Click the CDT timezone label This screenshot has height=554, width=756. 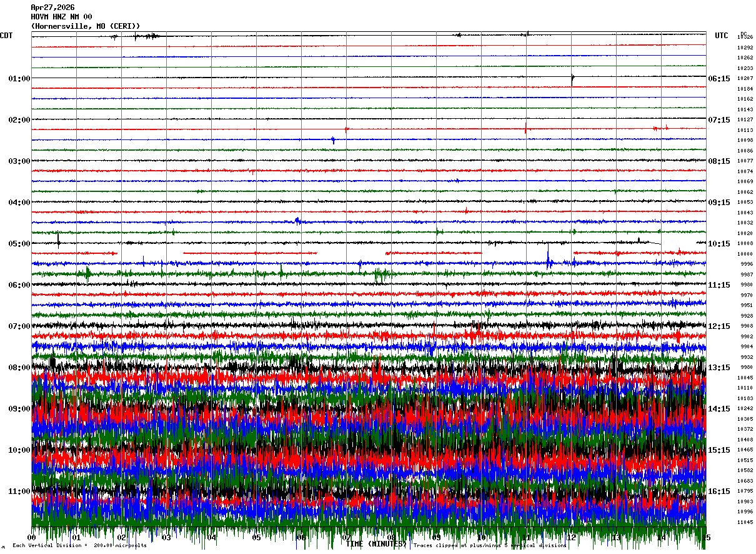(6, 36)
